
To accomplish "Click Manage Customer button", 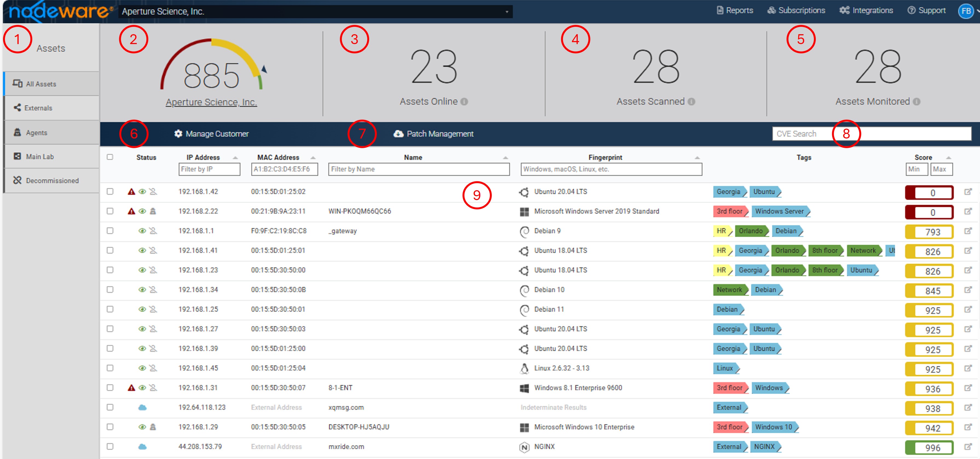I will coord(212,134).
